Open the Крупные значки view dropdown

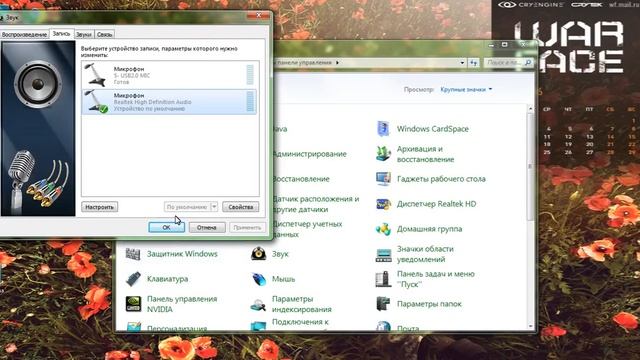point(466,89)
